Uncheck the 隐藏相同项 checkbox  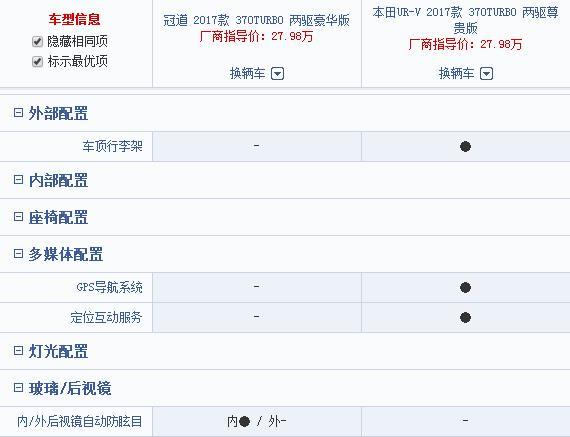tap(37, 41)
